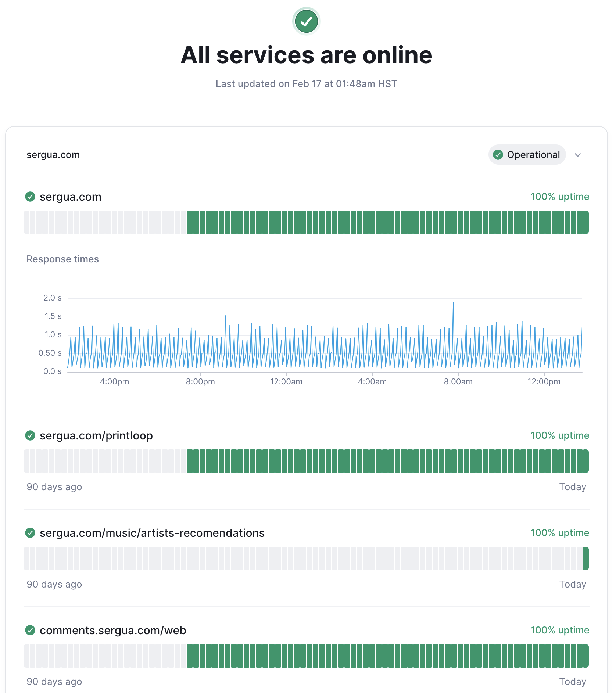Click the Response times heading
Screen dimensions: 616x693
(63, 259)
